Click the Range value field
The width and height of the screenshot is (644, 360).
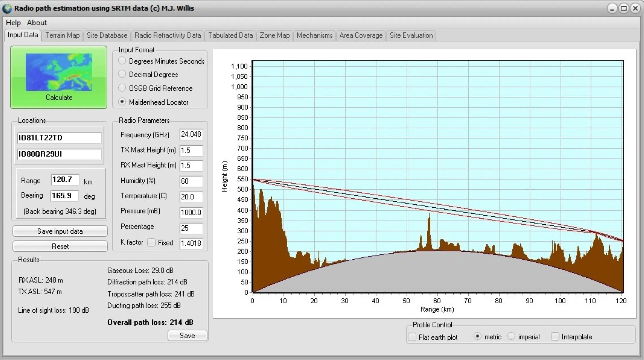pos(65,180)
